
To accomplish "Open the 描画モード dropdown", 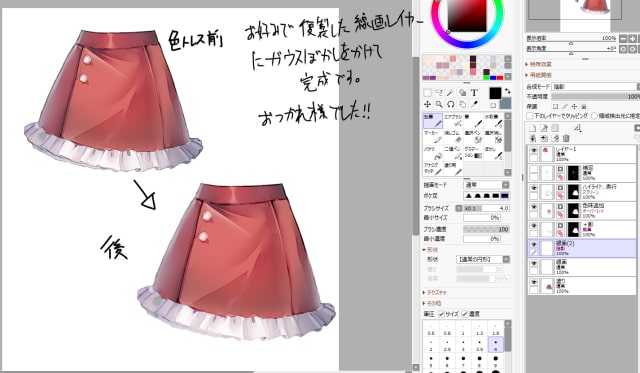I will [487, 185].
